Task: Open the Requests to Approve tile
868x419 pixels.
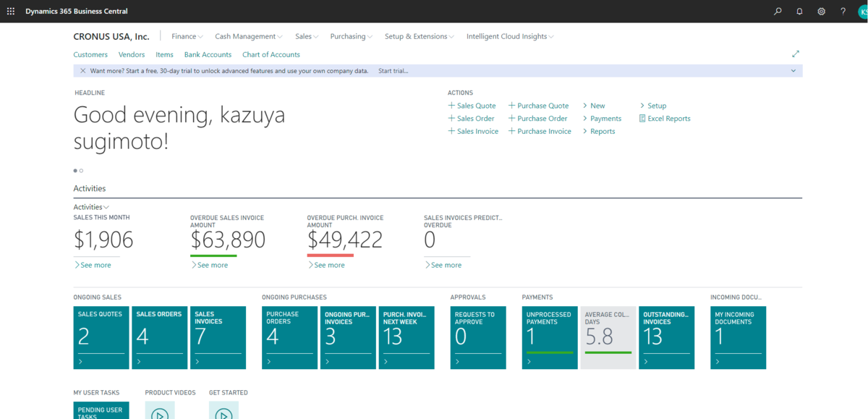Action: click(x=478, y=338)
